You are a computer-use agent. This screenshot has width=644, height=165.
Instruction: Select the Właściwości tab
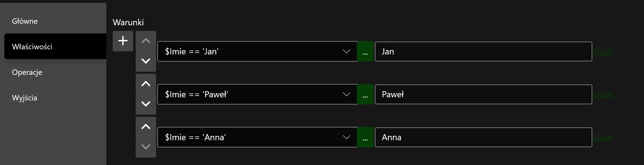coord(32,46)
